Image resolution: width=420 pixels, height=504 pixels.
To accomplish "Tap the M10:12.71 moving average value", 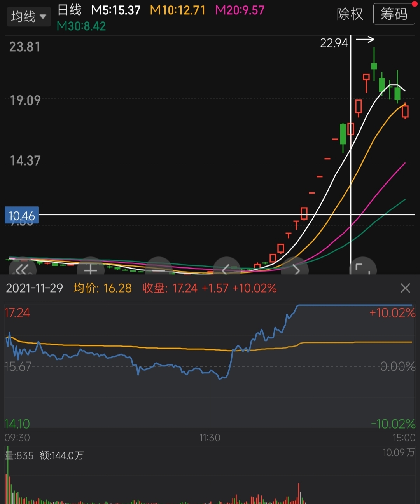I will pyautogui.click(x=178, y=10).
